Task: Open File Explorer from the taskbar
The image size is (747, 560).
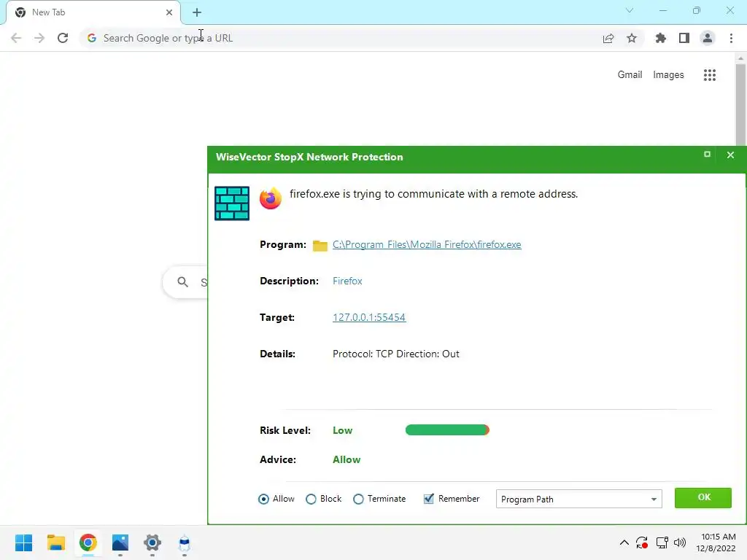Action: pyautogui.click(x=55, y=542)
